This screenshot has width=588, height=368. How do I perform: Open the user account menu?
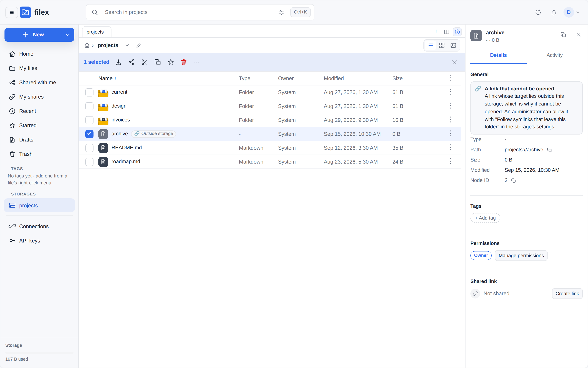571,12
